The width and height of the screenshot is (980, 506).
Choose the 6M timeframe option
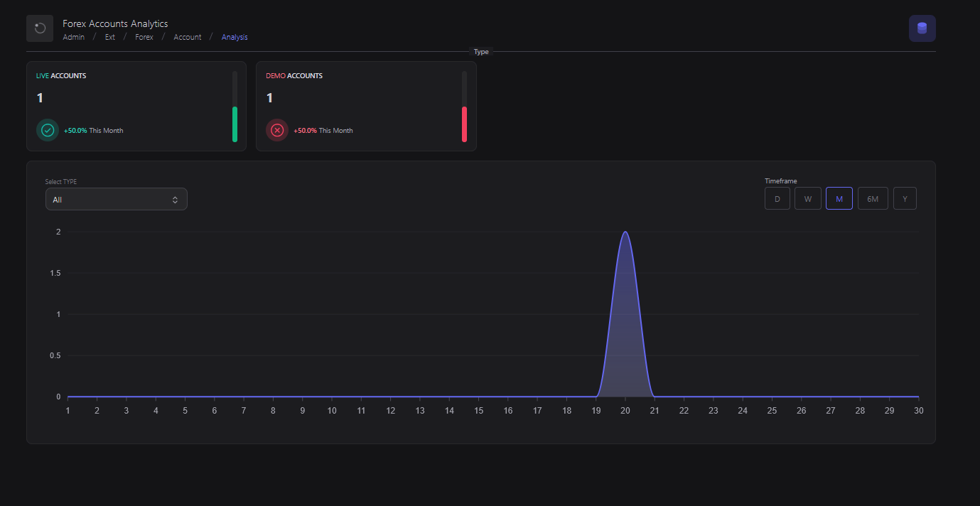point(872,199)
